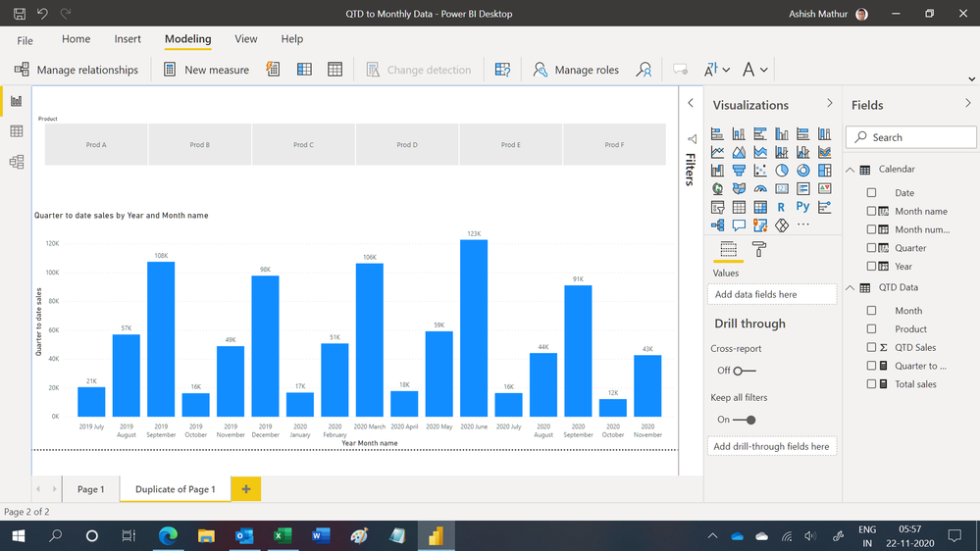Select the Python visual
980x551 pixels.
[x=803, y=207]
